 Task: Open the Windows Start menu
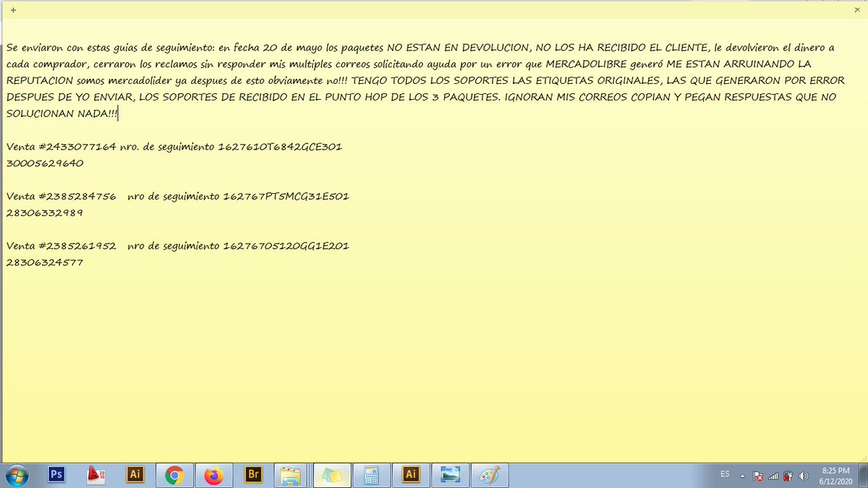pos(16,475)
